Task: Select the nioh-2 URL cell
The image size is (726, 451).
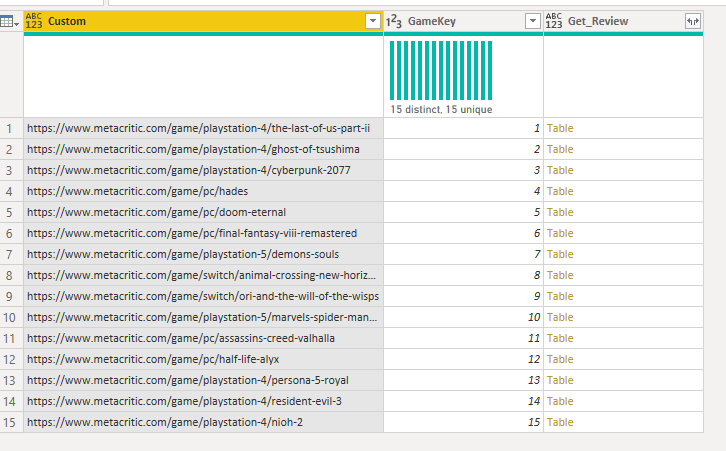Action: [x=204, y=422]
